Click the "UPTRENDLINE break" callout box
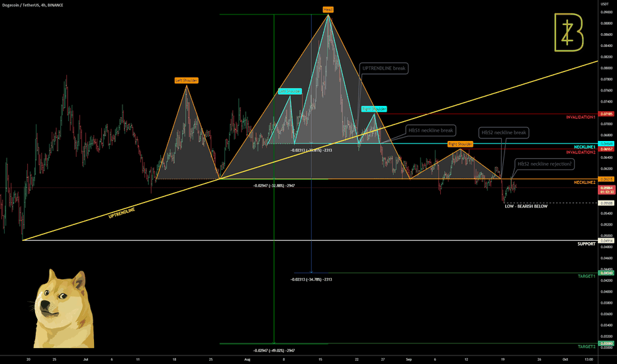The height and width of the screenshot is (364, 617). tap(384, 68)
